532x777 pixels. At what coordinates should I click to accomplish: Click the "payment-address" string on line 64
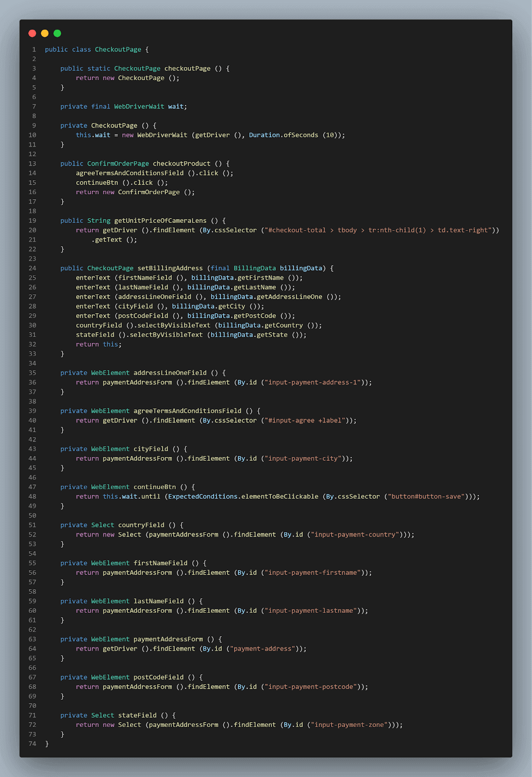click(x=263, y=648)
